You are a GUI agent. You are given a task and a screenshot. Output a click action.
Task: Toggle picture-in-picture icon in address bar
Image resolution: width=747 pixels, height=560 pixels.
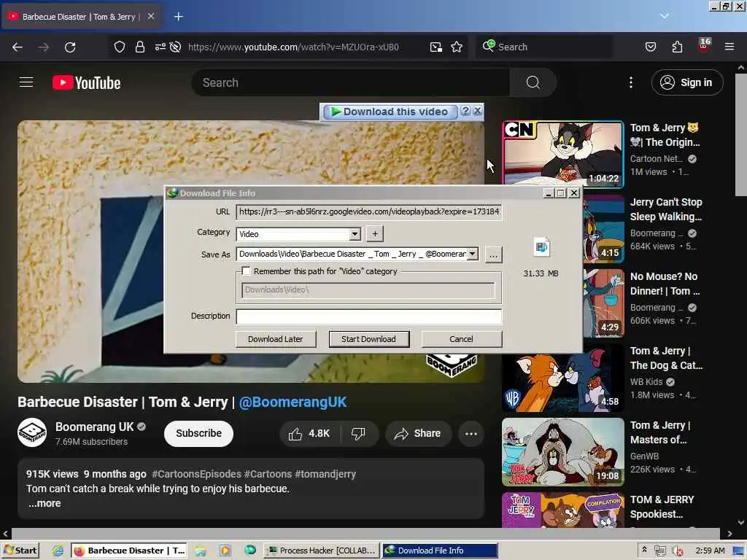pos(436,47)
